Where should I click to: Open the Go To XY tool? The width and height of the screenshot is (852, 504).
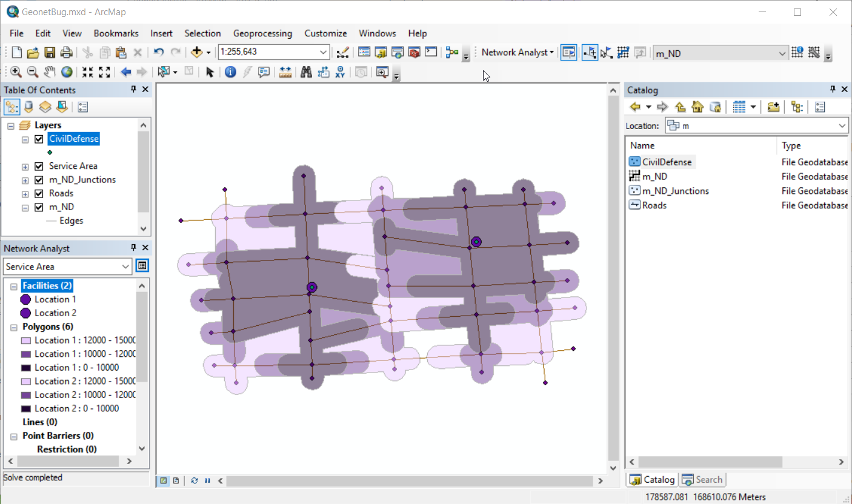(x=340, y=72)
